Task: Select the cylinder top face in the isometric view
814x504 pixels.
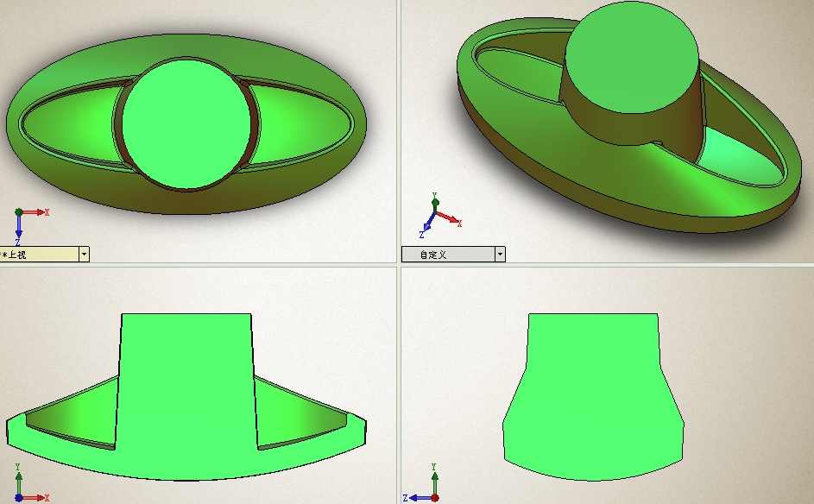Action: tap(632, 57)
